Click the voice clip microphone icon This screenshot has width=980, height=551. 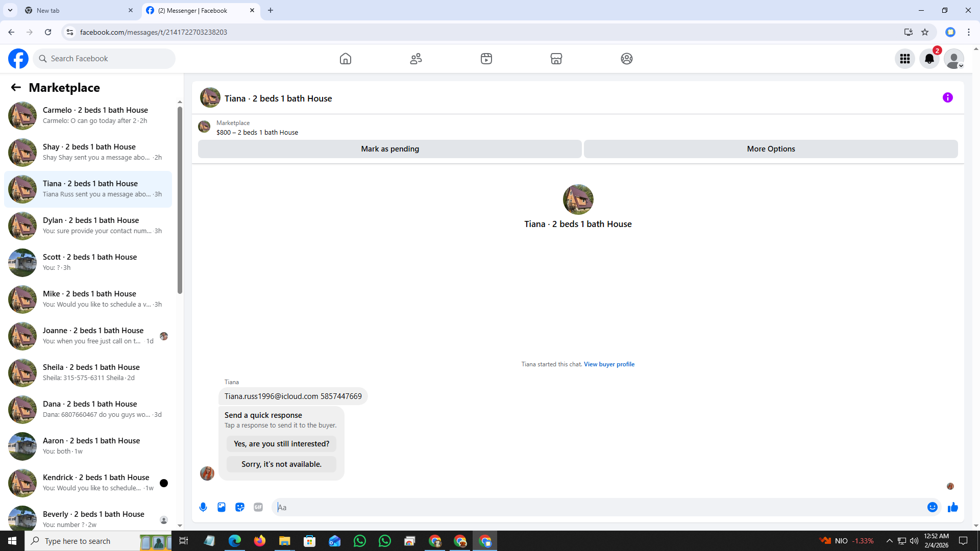(x=203, y=507)
